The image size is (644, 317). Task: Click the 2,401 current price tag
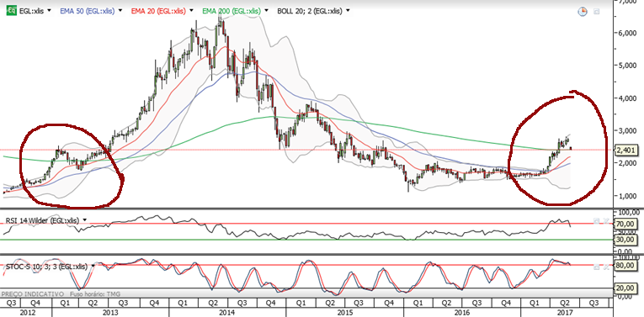pos(627,151)
